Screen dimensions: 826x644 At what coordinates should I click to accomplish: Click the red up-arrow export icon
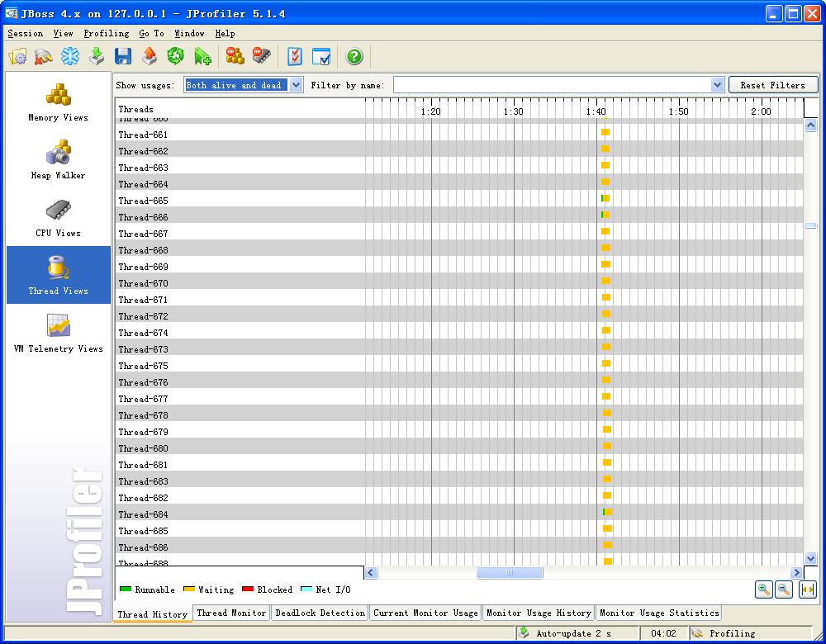click(x=150, y=56)
